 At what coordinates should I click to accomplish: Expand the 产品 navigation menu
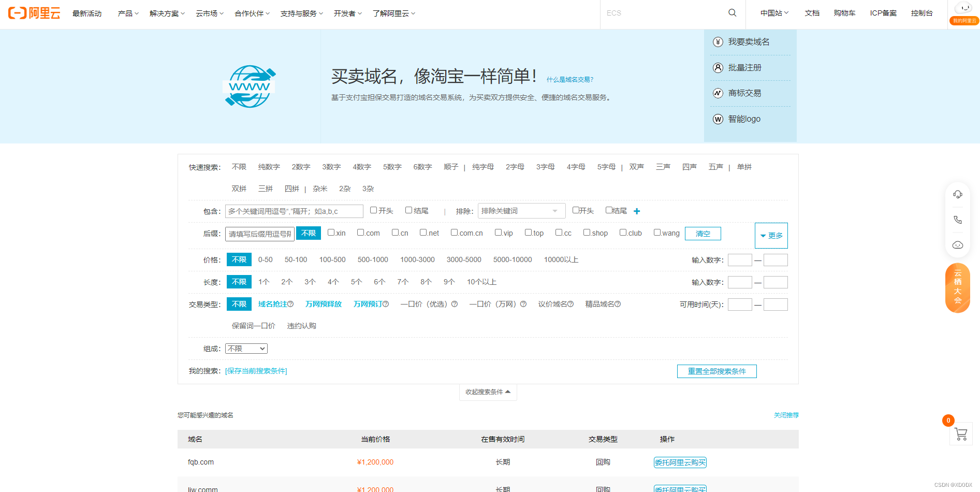click(x=128, y=13)
